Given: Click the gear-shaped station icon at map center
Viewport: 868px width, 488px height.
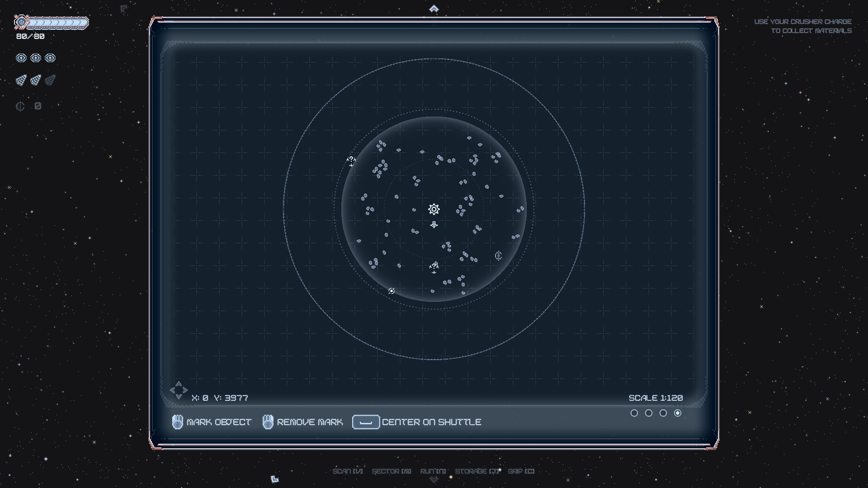Looking at the screenshot, I should (x=434, y=209).
